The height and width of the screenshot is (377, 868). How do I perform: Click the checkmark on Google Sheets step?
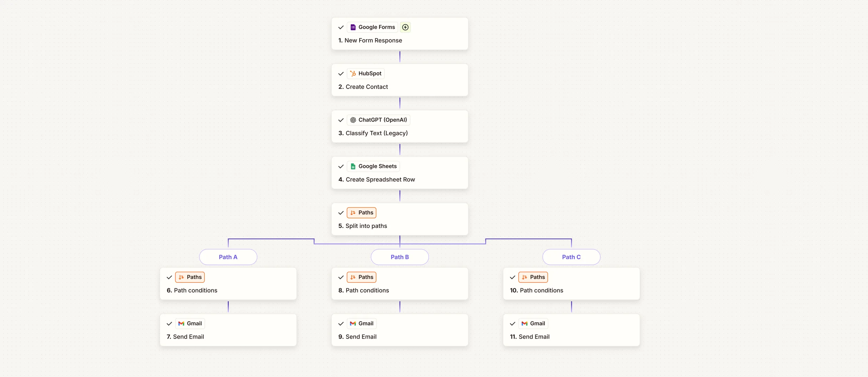pyautogui.click(x=341, y=167)
